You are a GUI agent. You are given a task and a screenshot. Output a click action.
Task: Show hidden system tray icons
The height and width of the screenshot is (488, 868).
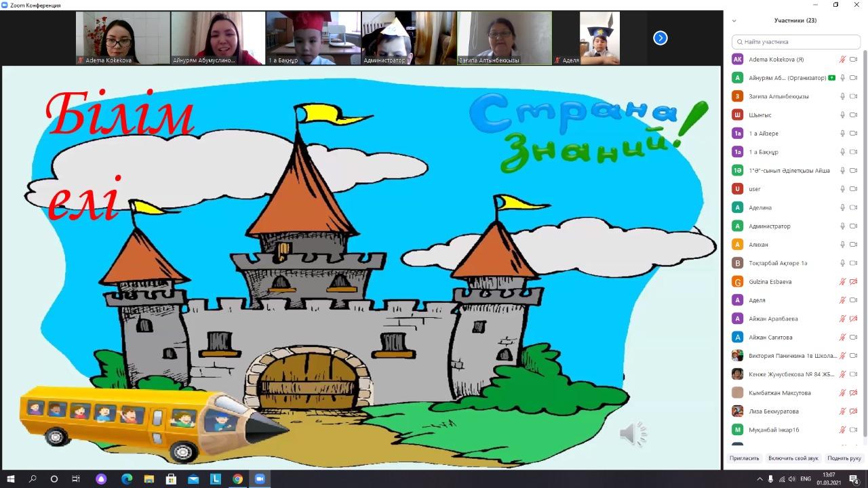point(759,479)
